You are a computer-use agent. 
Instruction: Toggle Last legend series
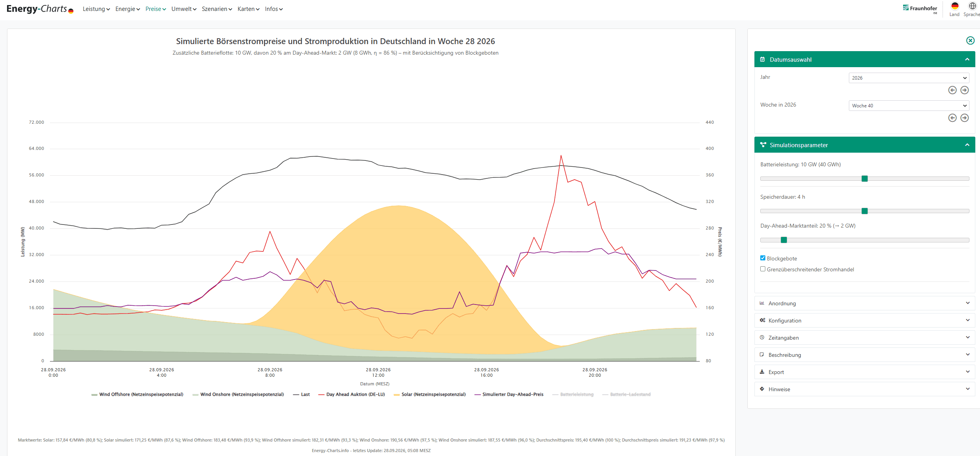tap(301, 394)
